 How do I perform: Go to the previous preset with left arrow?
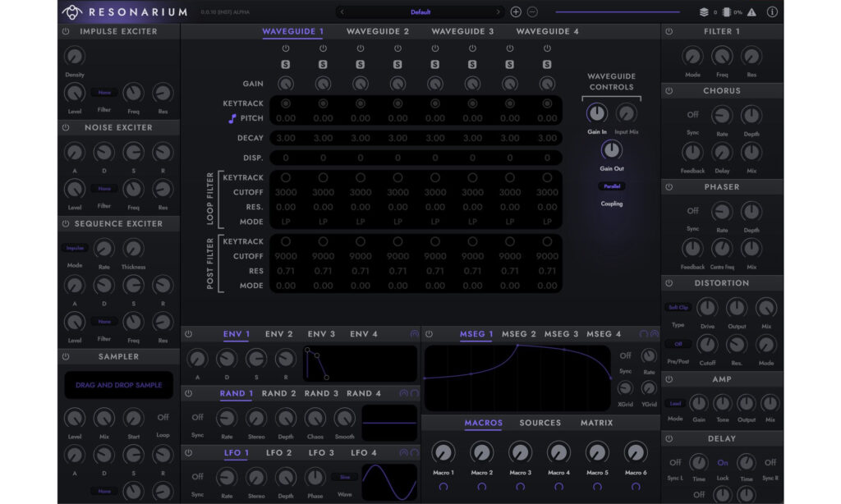(x=342, y=11)
